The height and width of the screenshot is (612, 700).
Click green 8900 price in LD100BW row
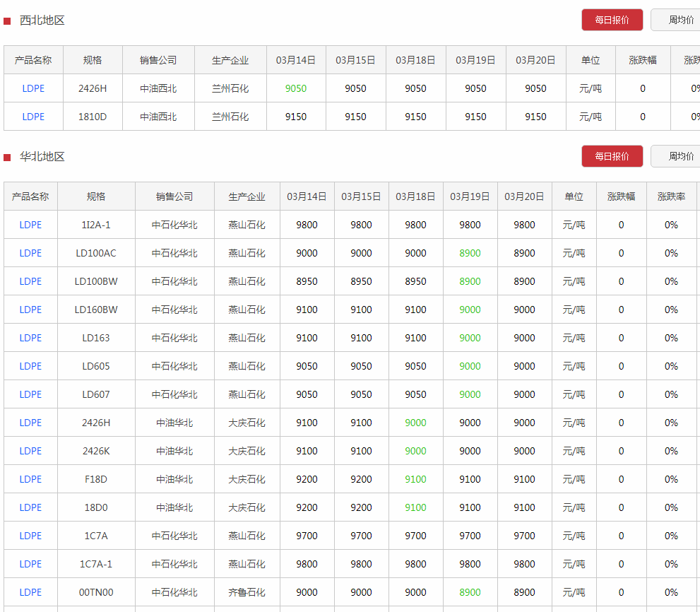coord(470,281)
